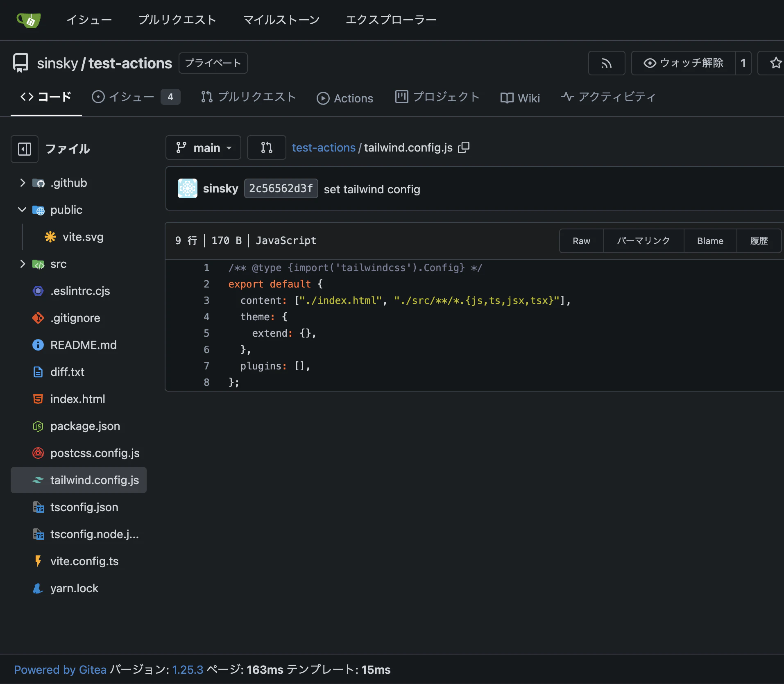Open エクスプローラー in top navigation
The height and width of the screenshot is (684, 784).
pos(391,20)
